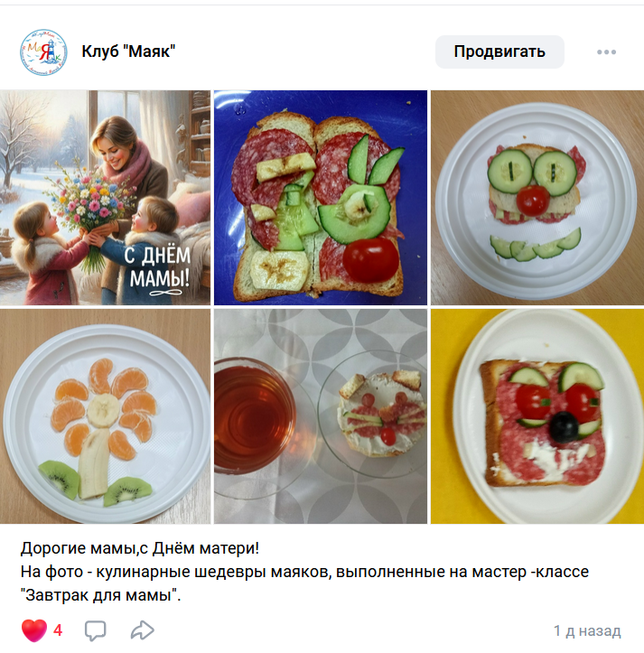View the face toast on yellow background photo
This screenshot has width=644, height=653.
pos(537,416)
